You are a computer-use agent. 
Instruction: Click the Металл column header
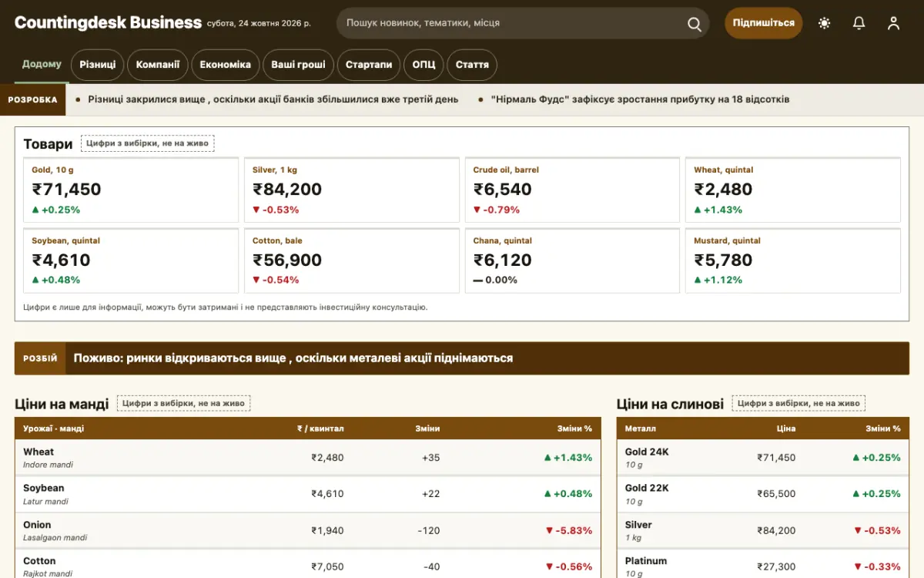pyautogui.click(x=641, y=428)
